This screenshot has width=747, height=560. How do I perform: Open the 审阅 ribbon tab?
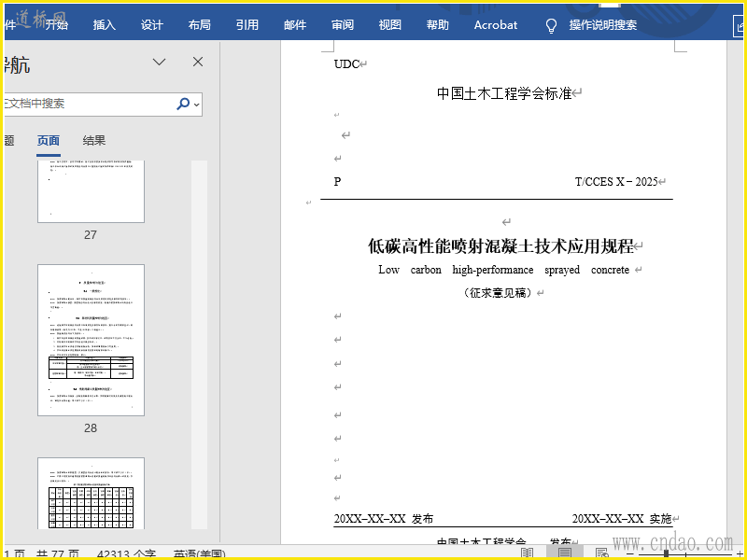[343, 25]
